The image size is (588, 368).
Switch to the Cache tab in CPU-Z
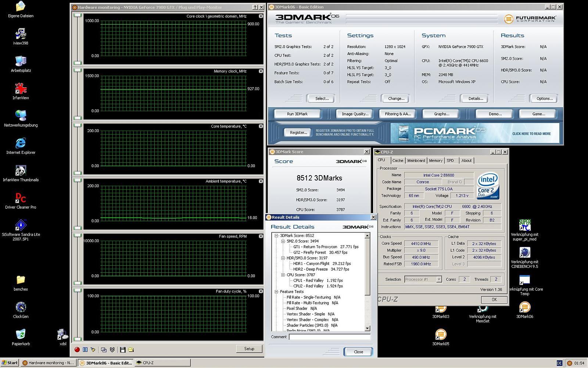398,160
